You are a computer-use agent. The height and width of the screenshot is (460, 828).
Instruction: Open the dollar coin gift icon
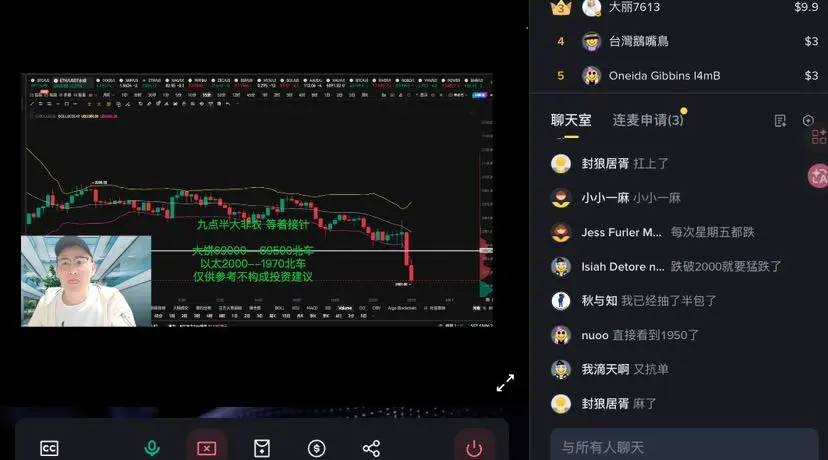click(316, 448)
